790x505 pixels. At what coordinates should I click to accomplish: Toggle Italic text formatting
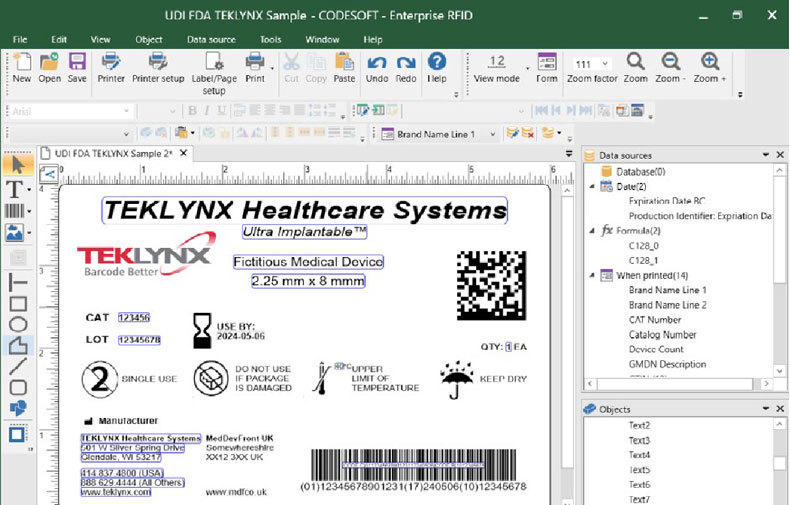click(208, 111)
